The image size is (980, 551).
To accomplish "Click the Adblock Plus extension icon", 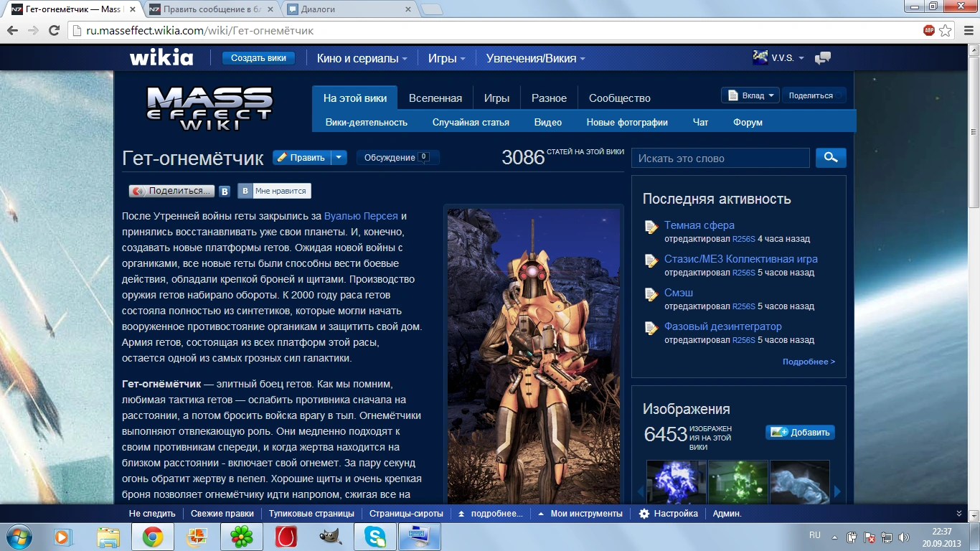I will click(929, 31).
